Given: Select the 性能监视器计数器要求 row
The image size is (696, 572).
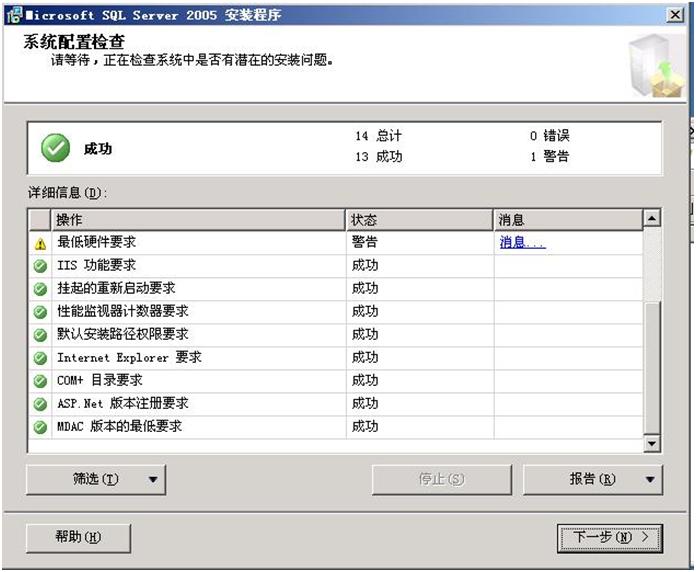Looking at the screenshot, I should 336,312.
